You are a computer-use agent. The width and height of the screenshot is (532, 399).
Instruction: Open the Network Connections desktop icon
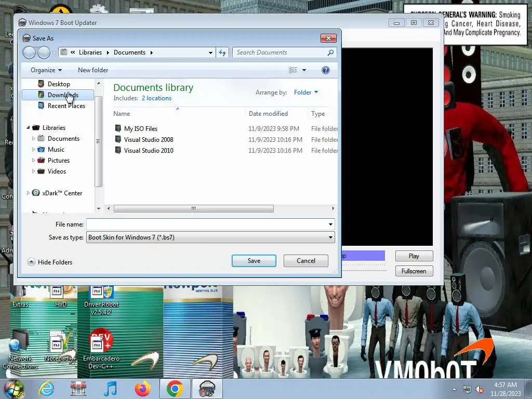pos(20,350)
